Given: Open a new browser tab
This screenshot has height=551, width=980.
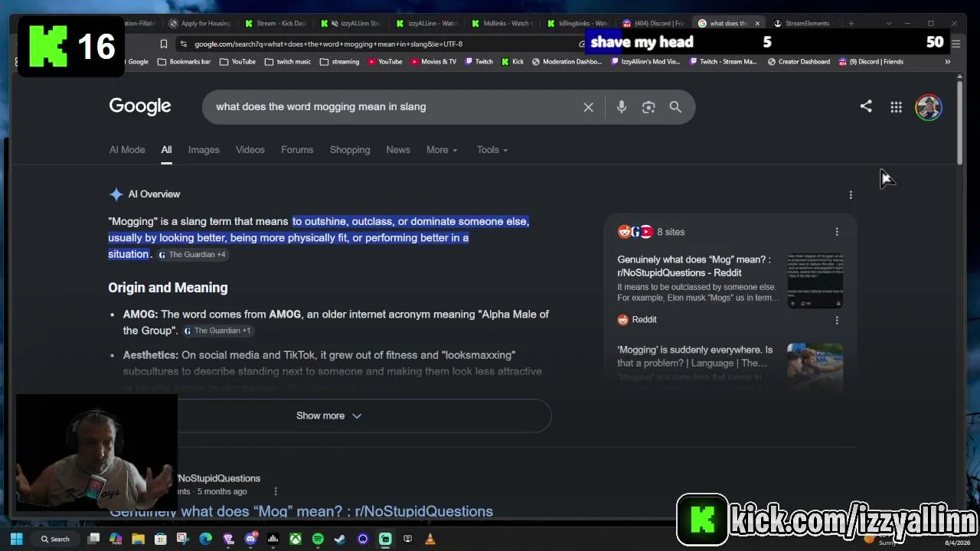Looking at the screenshot, I should coord(851,23).
